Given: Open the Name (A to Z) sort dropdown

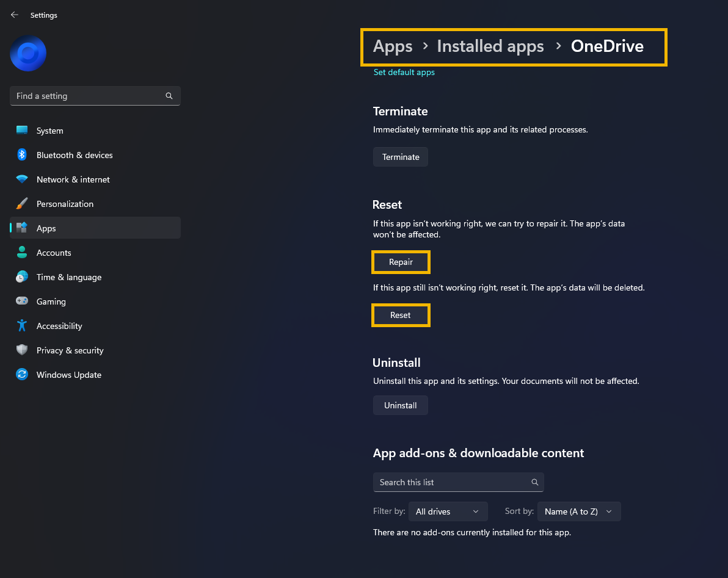Looking at the screenshot, I should pyautogui.click(x=579, y=511).
